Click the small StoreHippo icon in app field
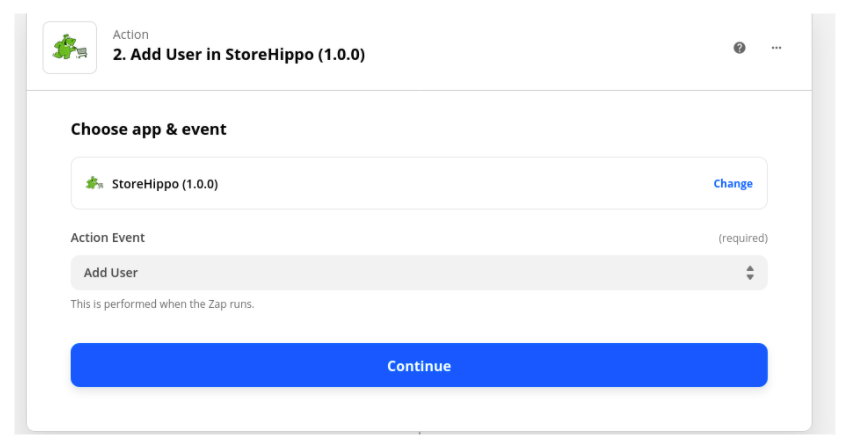 94,183
